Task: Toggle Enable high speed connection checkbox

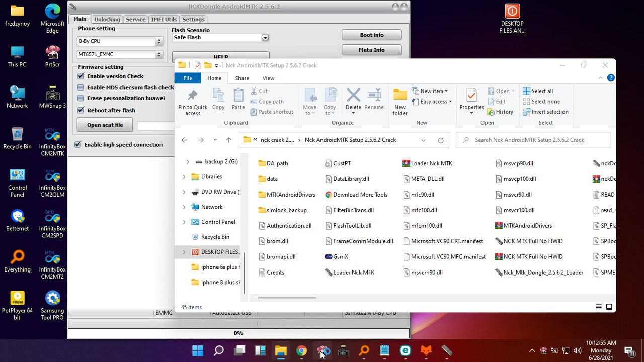Action: coord(78,144)
